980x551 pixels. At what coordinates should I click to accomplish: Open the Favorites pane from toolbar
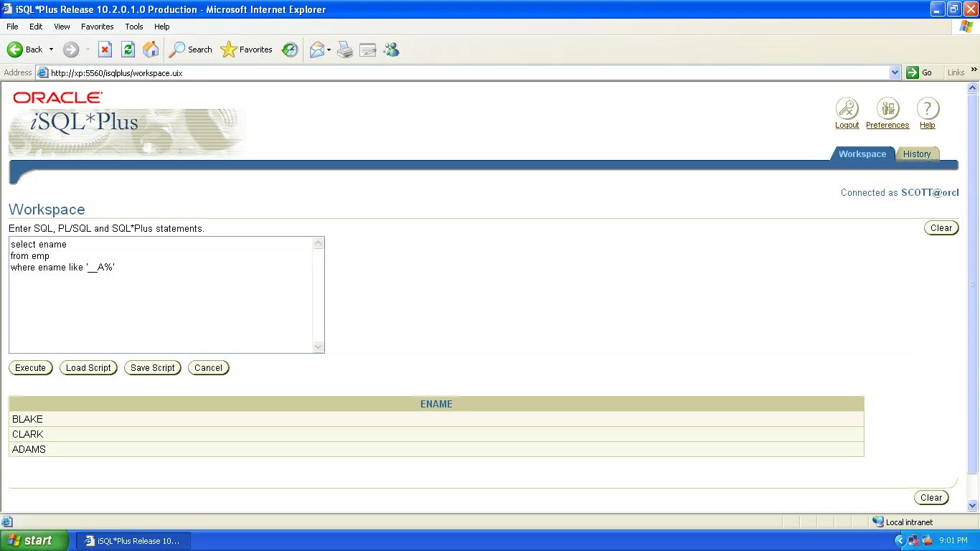247,50
